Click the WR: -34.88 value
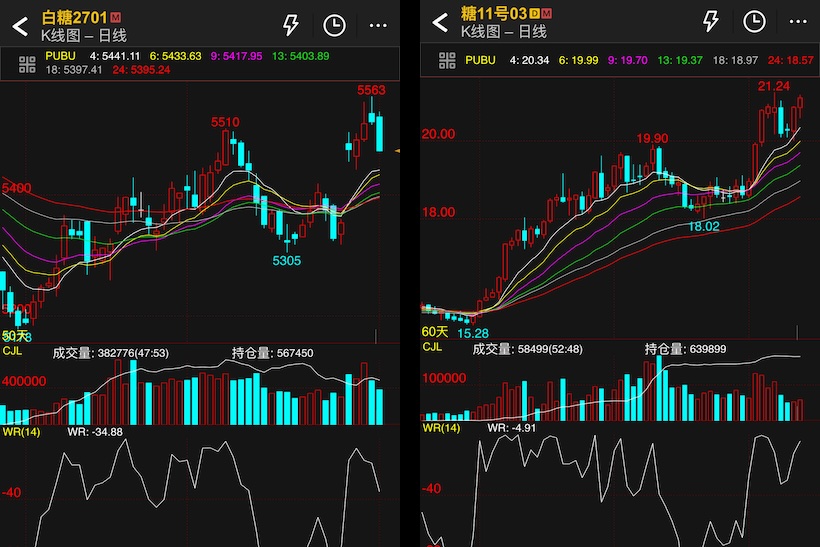The height and width of the screenshot is (547, 820). point(95,432)
